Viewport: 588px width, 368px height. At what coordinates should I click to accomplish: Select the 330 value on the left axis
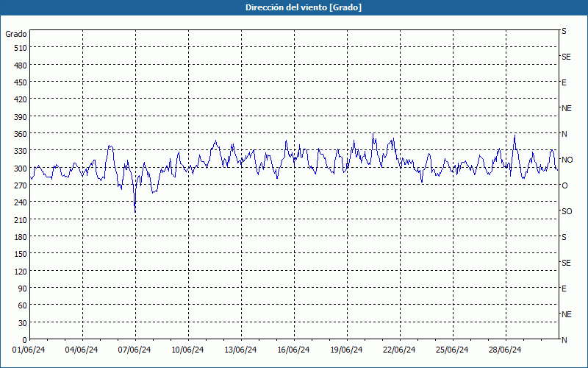click(x=21, y=151)
